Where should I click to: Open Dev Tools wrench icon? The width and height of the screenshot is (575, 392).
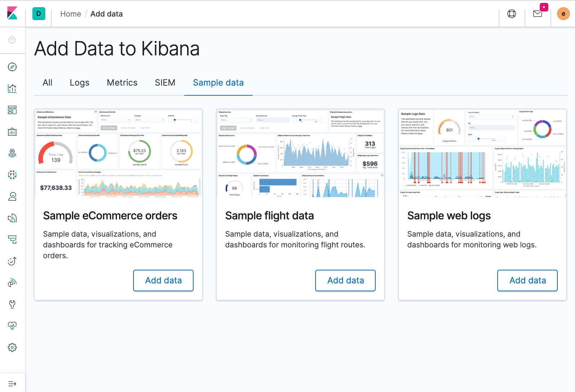pyautogui.click(x=12, y=304)
